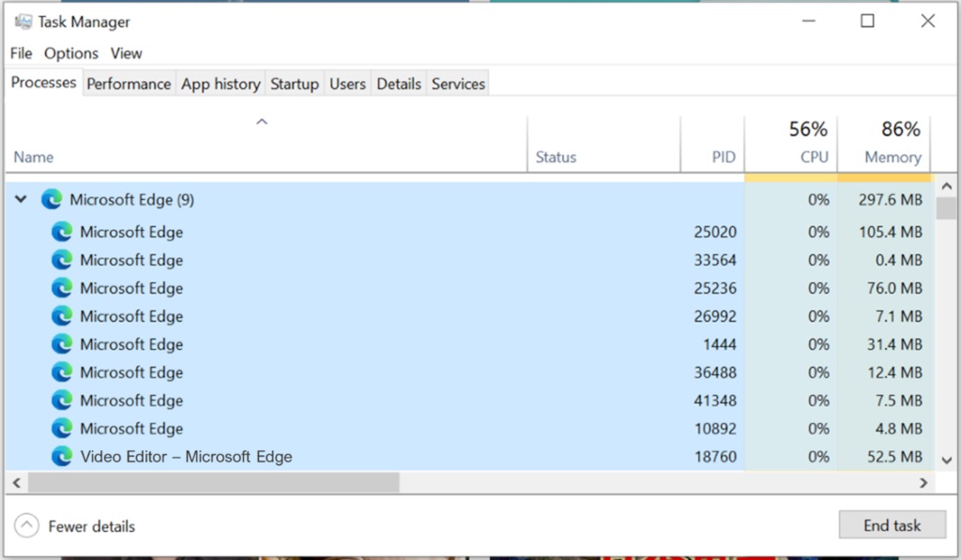Screen dimensions: 961x560
Task: Click Edge icon of PID 10892 row
Action: (61, 429)
